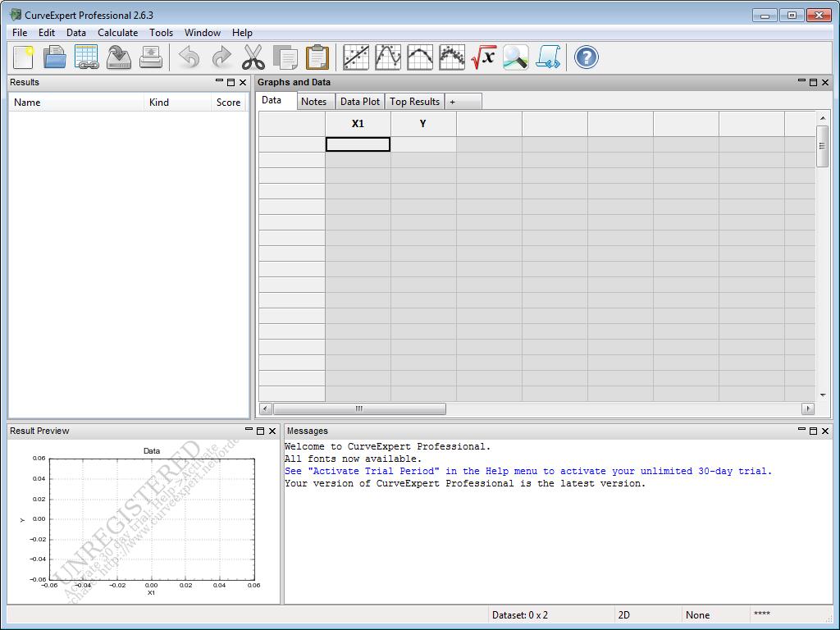This screenshot has width=840, height=630.
Task: Click the first Y data cell
Action: [423, 144]
